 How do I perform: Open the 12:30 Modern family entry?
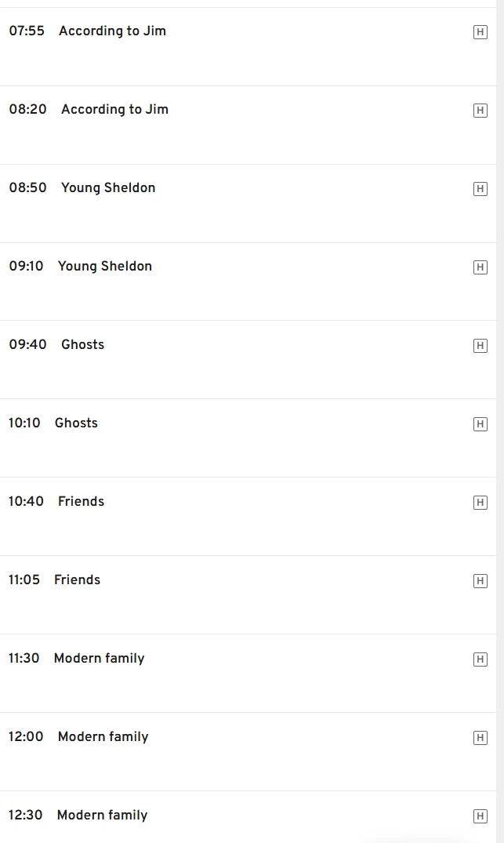[x=102, y=816]
